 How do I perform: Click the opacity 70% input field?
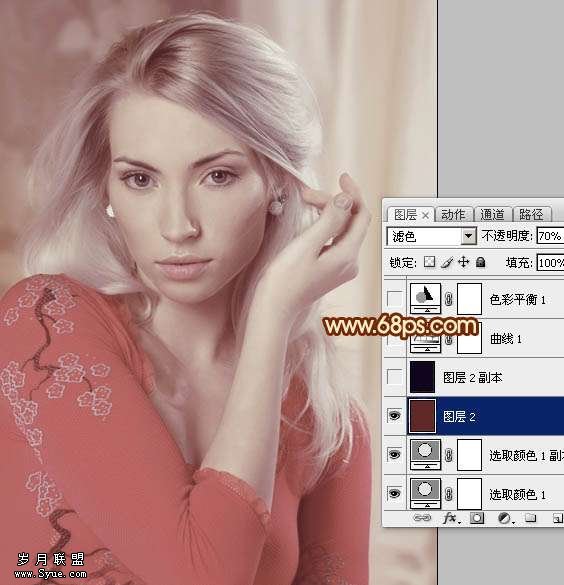(550, 236)
